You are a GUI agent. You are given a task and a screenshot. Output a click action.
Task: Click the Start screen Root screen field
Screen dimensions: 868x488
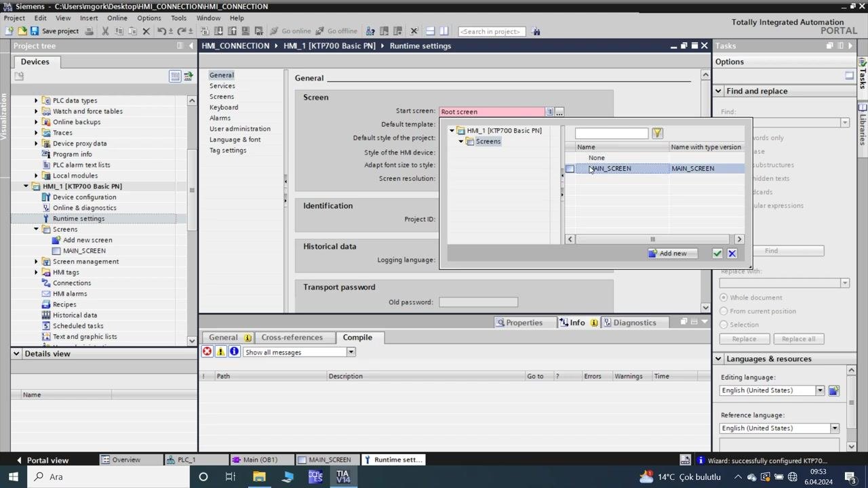492,112
